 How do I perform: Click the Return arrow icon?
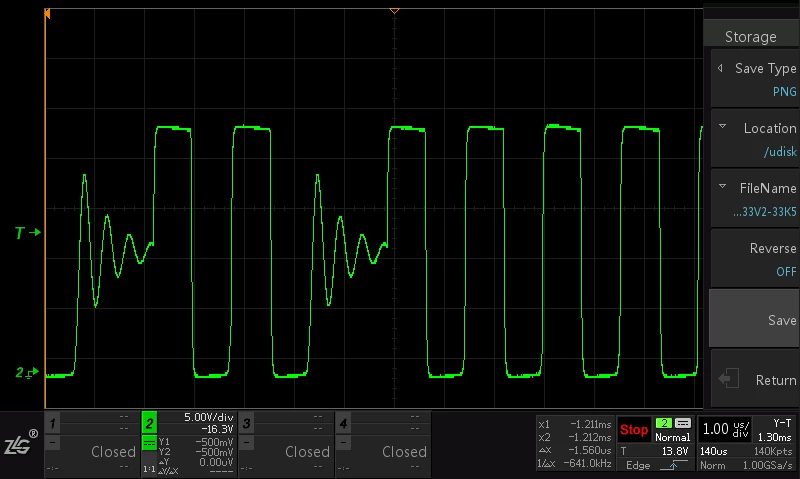[x=729, y=379]
